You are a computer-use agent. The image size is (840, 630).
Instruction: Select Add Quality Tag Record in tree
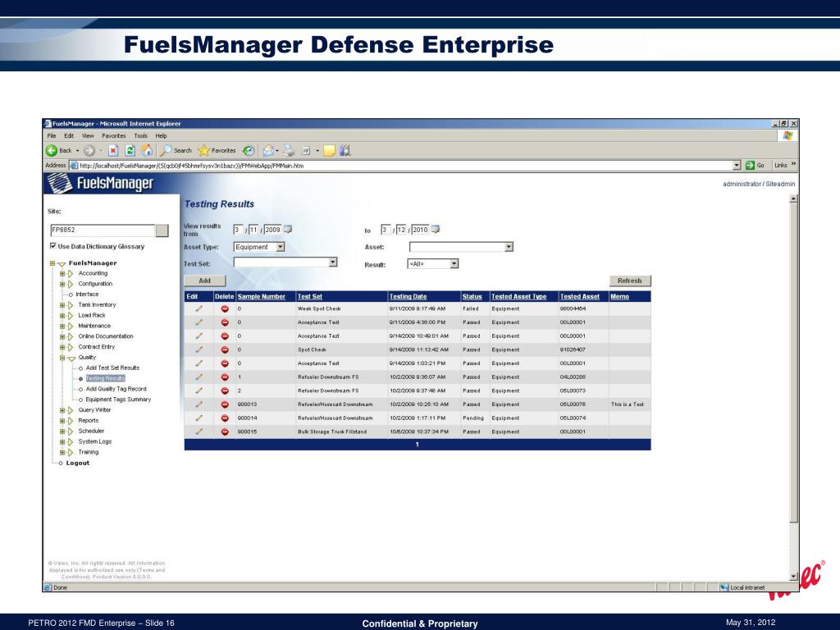[x=116, y=389]
